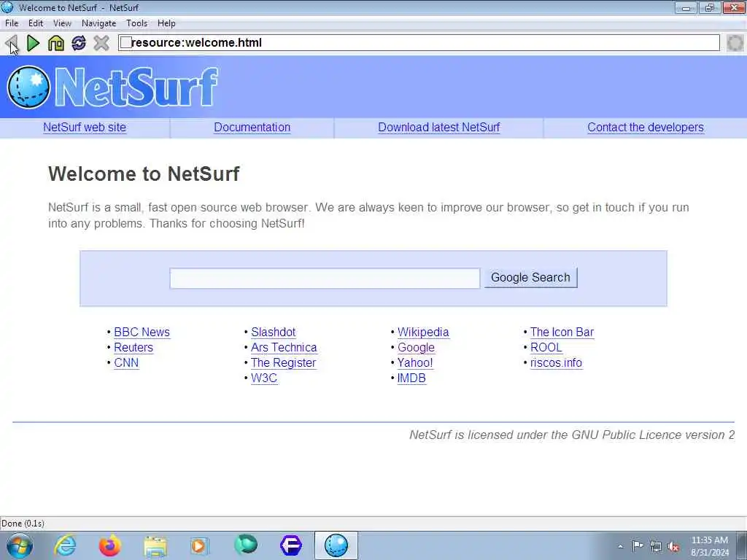Open the green round browser taskbar icon
The width and height of the screenshot is (747, 560).
[245, 545]
